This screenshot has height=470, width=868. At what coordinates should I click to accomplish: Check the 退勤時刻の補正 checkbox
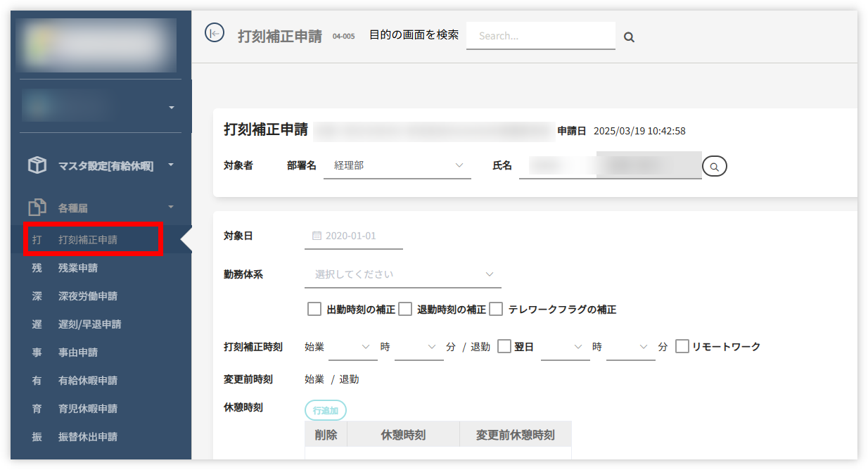(x=405, y=309)
